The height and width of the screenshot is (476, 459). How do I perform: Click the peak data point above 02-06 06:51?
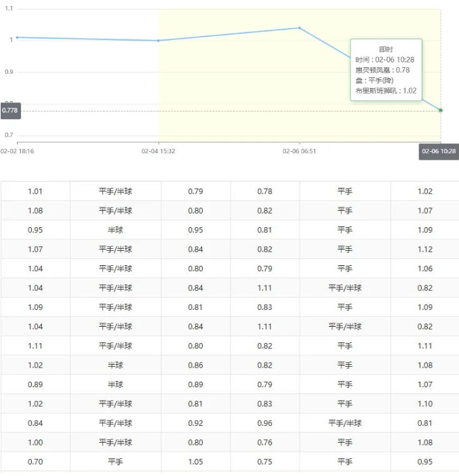pos(300,28)
